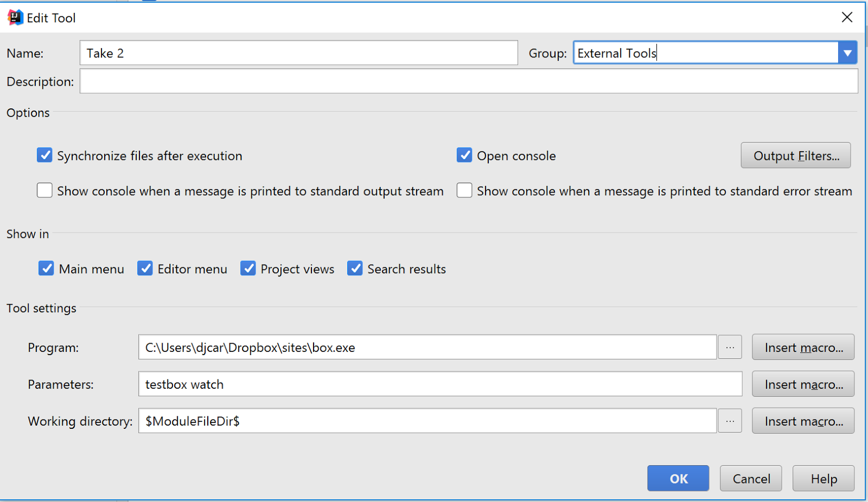Open the file browser for the Program field
Image resolution: width=868 pixels, height=502 pixels.
[x=730, y=347]
